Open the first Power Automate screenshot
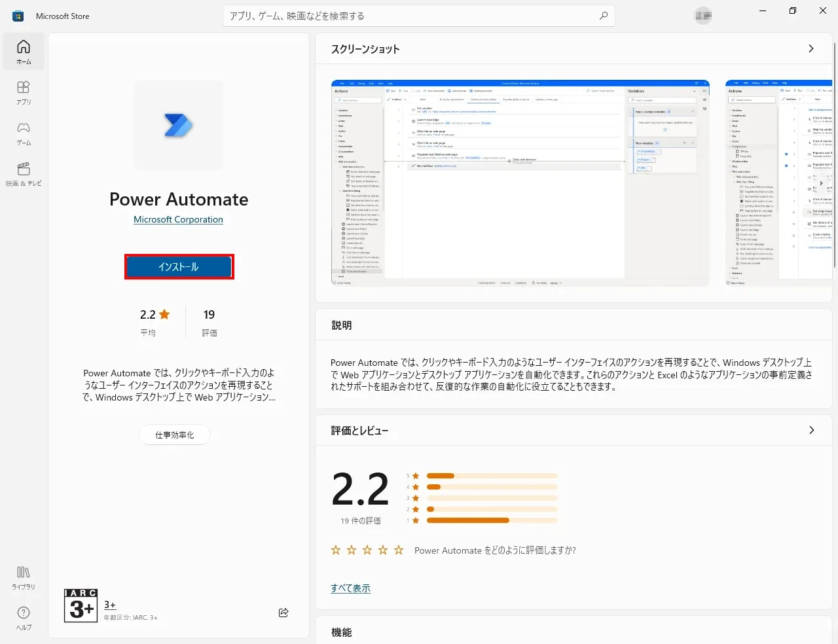This screenshot has height=644, width=838. tap(520, 183)
